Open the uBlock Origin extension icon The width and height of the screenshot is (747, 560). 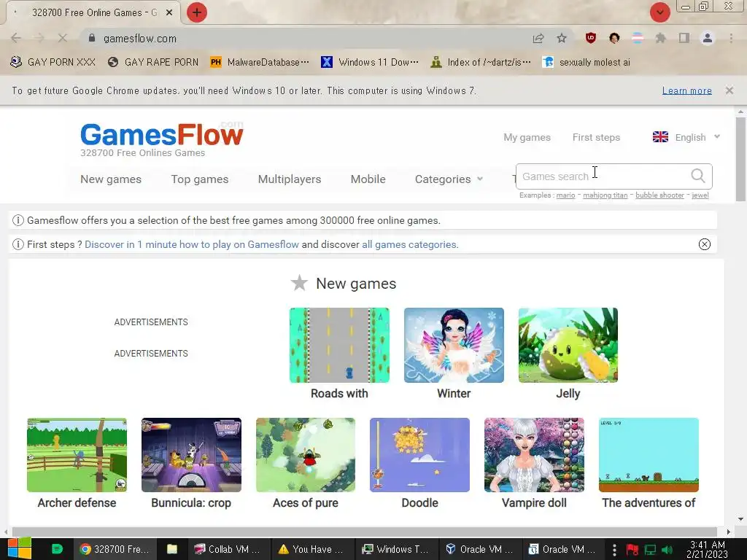pos(591,38)
